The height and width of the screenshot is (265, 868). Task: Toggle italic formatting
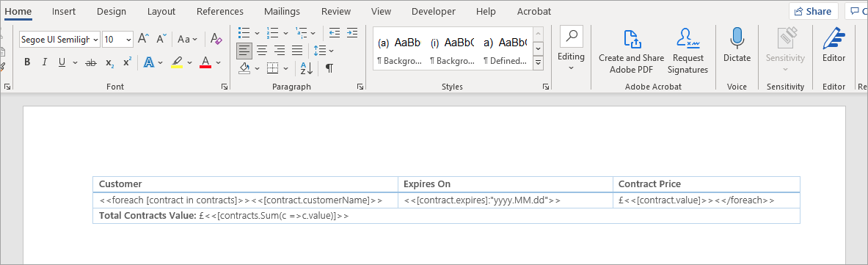[44, 62]
